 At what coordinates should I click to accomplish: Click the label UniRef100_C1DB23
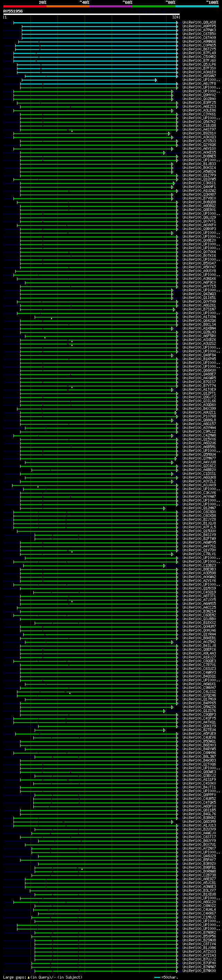(199, 565)
